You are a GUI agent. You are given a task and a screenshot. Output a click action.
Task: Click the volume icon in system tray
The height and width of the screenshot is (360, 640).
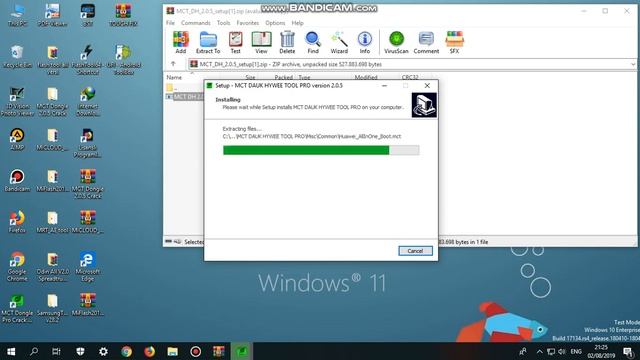[x=562, y=351]
